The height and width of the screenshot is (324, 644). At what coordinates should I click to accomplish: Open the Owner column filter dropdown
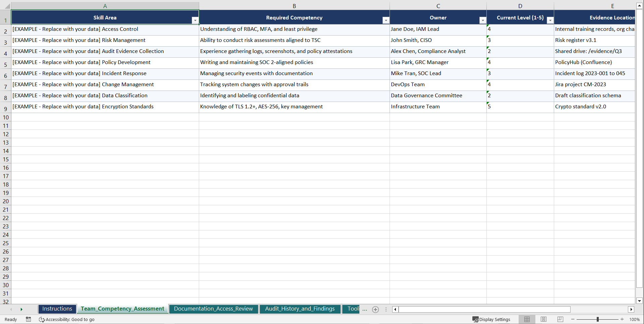(x=482, y=20)
